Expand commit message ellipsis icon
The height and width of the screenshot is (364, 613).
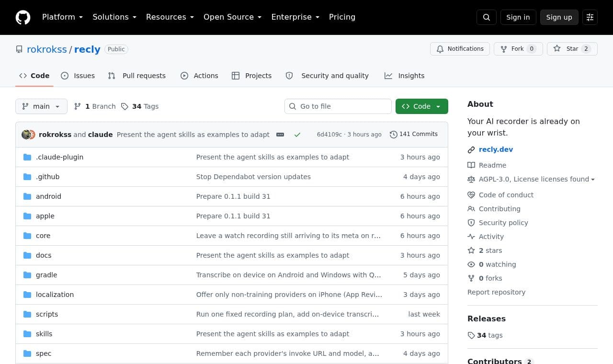[280, 135]
